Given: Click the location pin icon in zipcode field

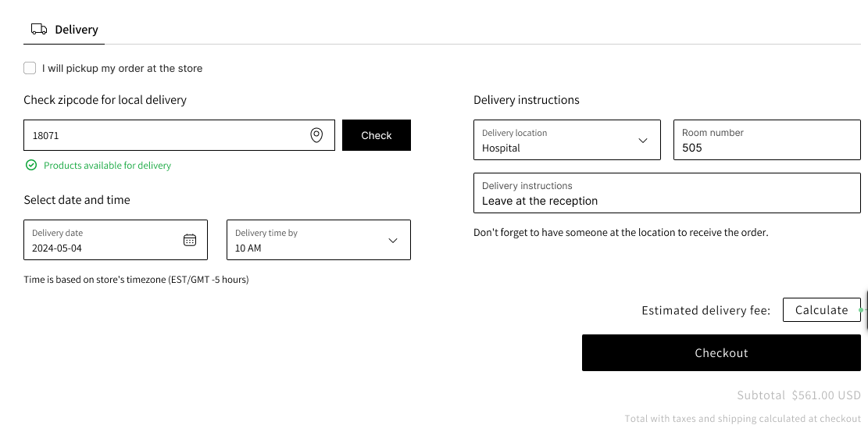Looking at the screenshot, I should point(316,135).
